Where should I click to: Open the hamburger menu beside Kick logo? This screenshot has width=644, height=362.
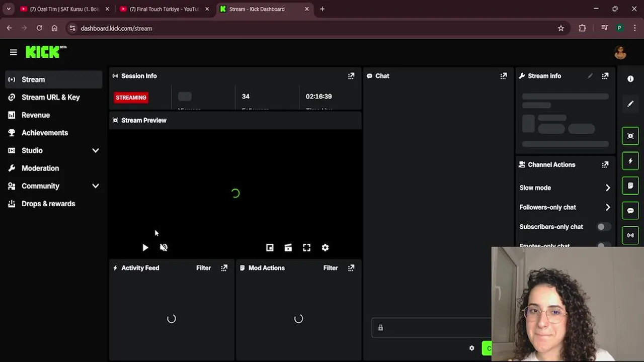click(x=14, y=52)
